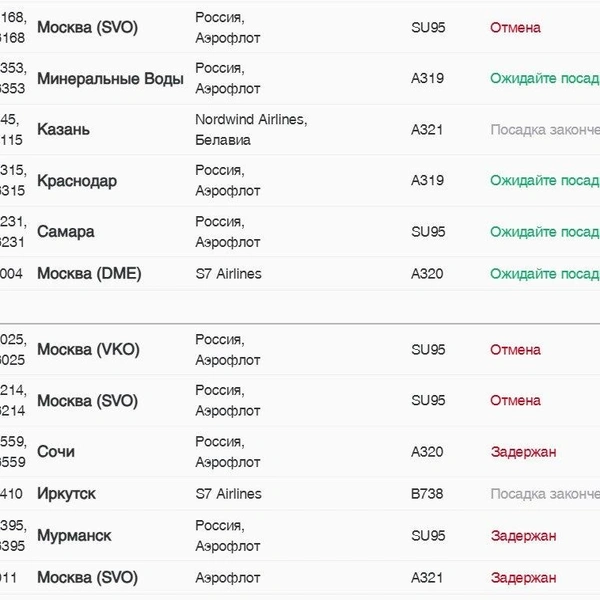The image size is (600, 600).
Task: Click A320 aircraft type for Москва (DME)
Action: (427, 274)
